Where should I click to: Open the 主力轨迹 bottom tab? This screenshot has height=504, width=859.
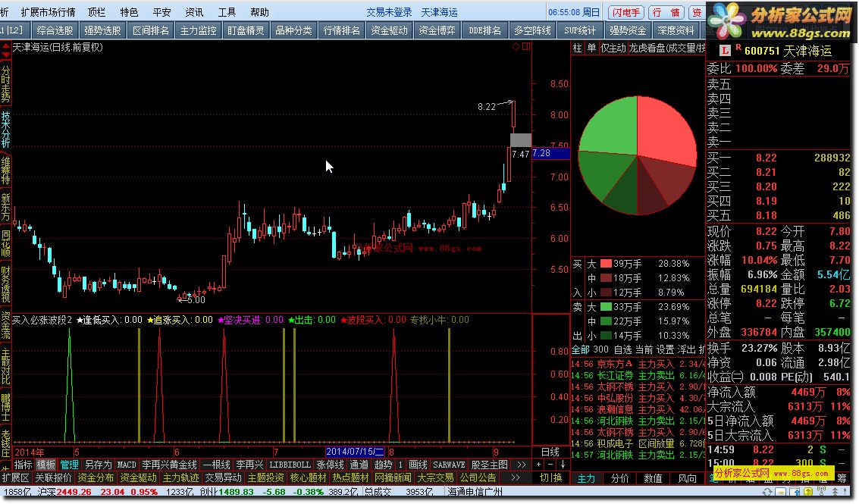coord(180,477)
